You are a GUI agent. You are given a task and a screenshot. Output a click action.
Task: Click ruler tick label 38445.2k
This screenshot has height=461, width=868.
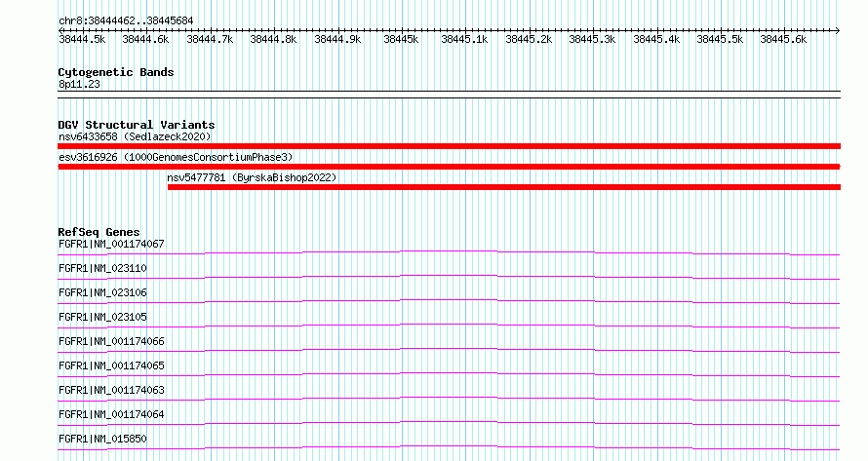coord(529,39)
